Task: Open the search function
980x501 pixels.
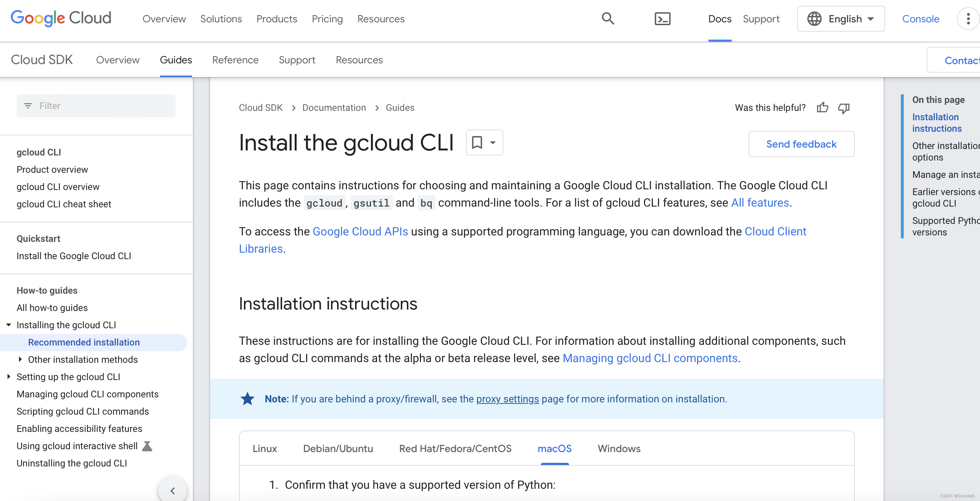Action: point(608,19)
